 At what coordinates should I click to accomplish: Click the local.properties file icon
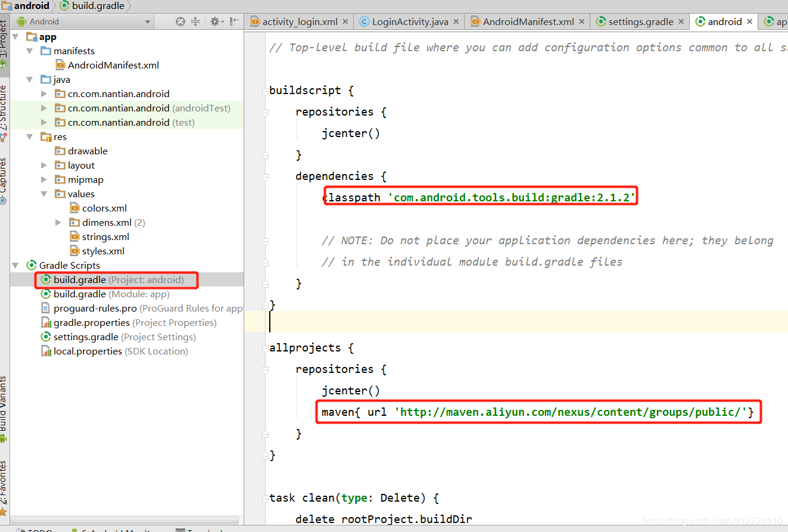point(46,351)
